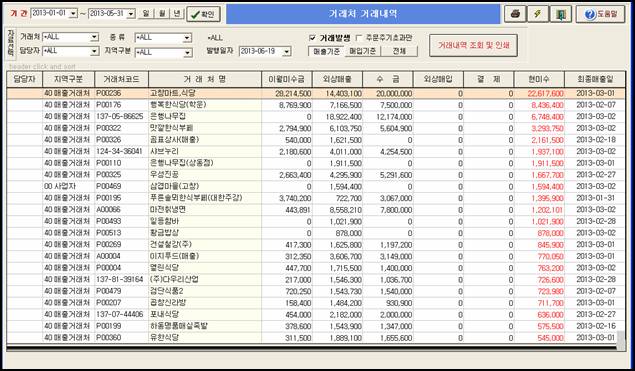Click the 월 period button
Viewport: 635px width, 371px height.
coord(162,13)
